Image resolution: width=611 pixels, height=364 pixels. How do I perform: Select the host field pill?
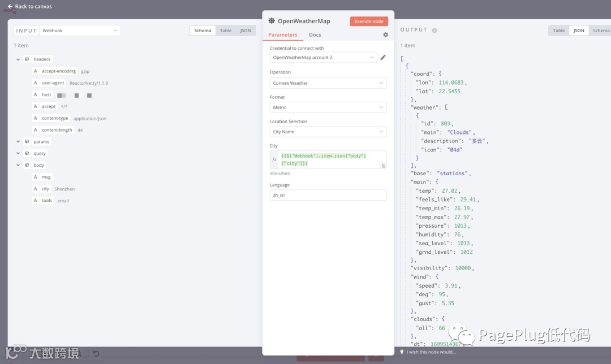pyautogui.click(x=42, y=94)
